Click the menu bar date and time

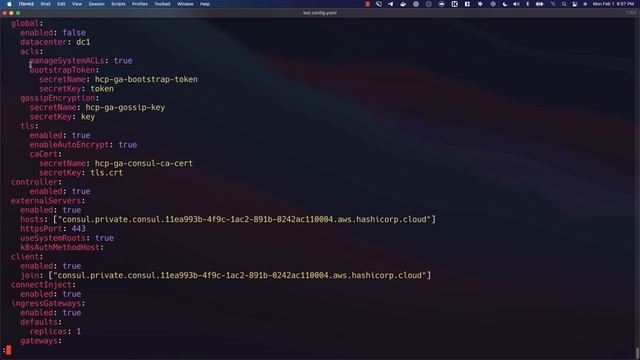[613, 4]
